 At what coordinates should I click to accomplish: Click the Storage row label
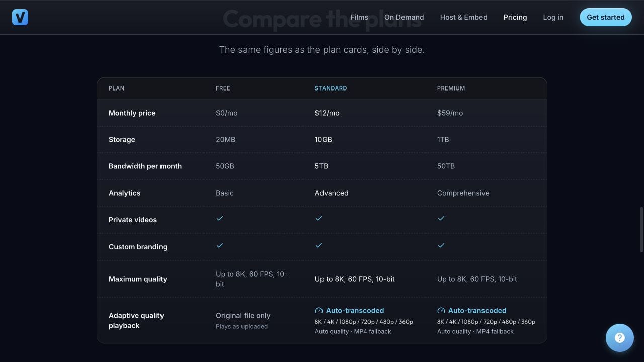[x=122, y=140]
